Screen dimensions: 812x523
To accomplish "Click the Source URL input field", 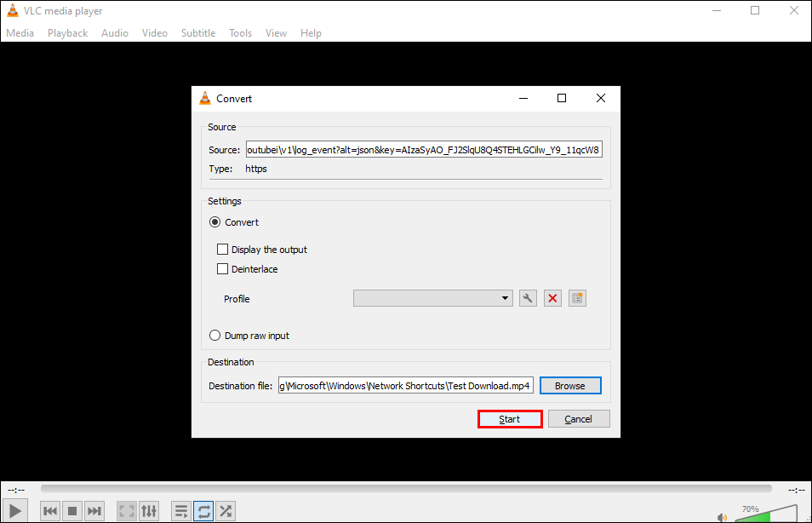I will tap(424, 150).
